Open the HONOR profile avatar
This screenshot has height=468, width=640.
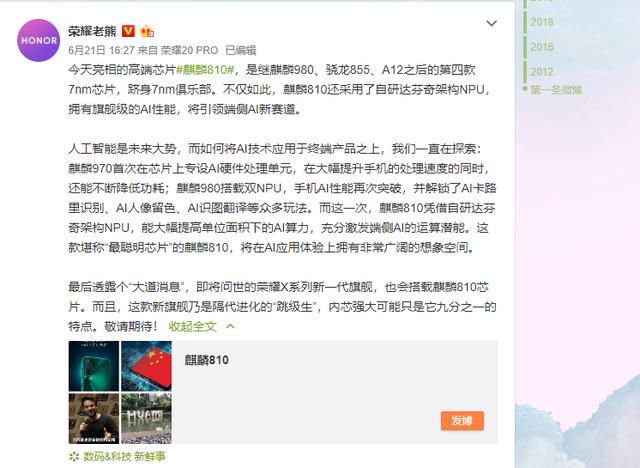(x=38, y=40)
